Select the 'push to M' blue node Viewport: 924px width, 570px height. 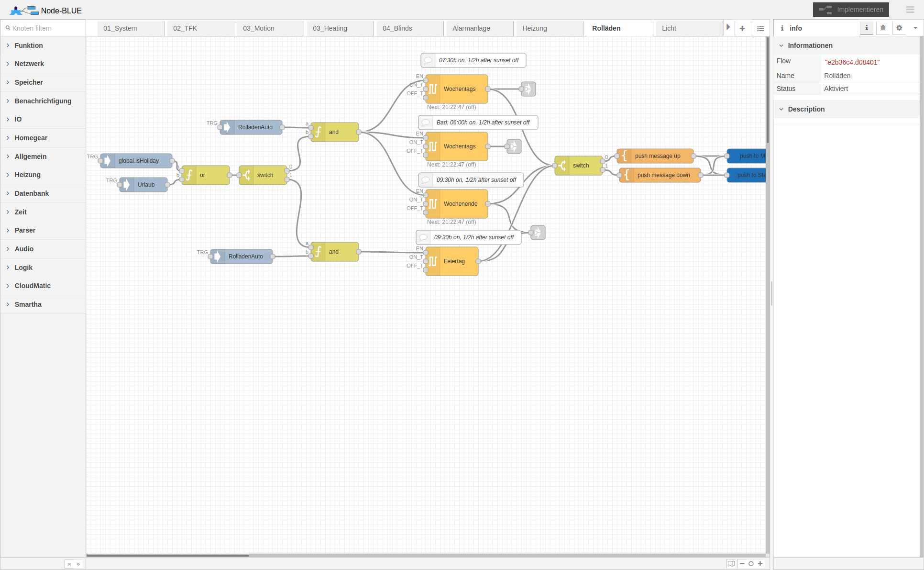click(x=747, y=156)
